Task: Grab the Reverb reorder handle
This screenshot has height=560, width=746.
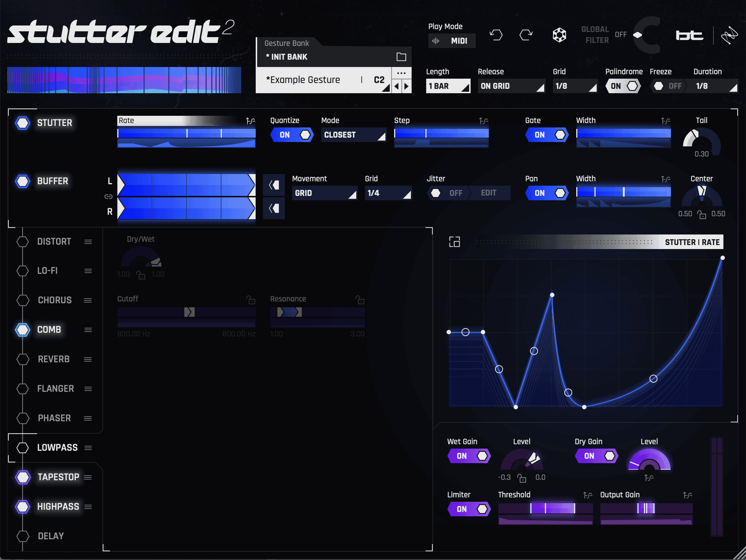Action: tap(88, 359)
